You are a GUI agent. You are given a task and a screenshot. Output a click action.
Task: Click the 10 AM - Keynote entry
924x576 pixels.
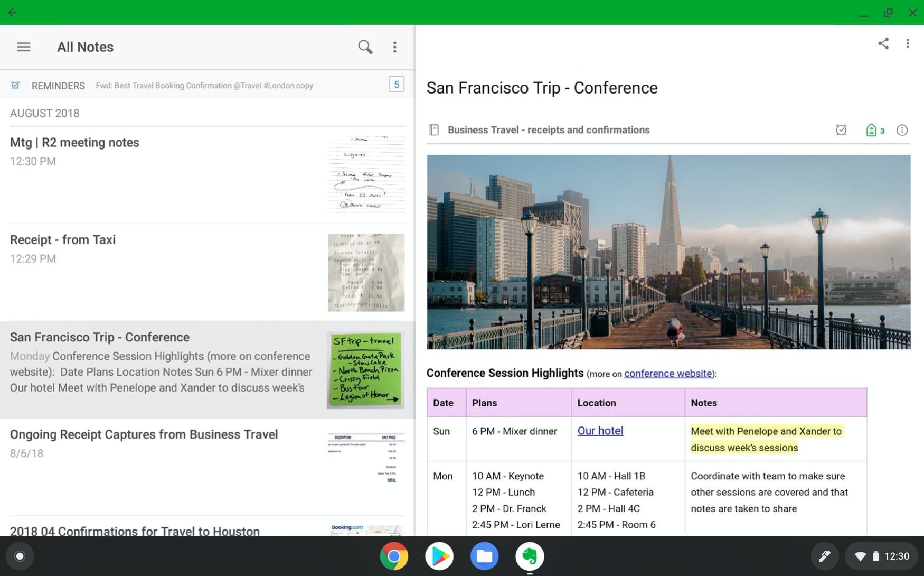[x=507, y=476]
